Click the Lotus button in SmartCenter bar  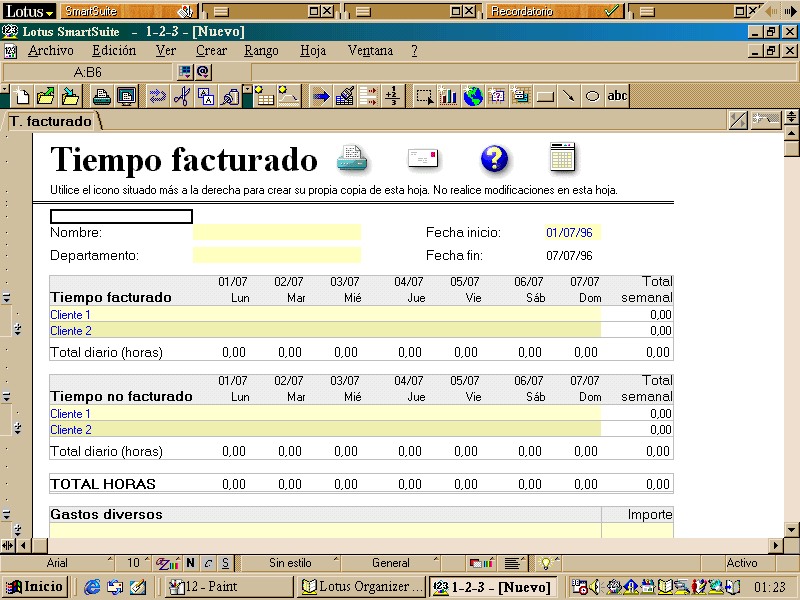point(30,11)
